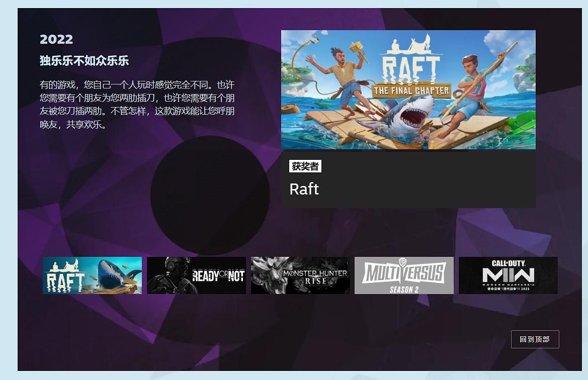The image size is (588, 380).
Task: Select the Monster Hunter Rise nominee tile
Action: click(x=300, y=275)
